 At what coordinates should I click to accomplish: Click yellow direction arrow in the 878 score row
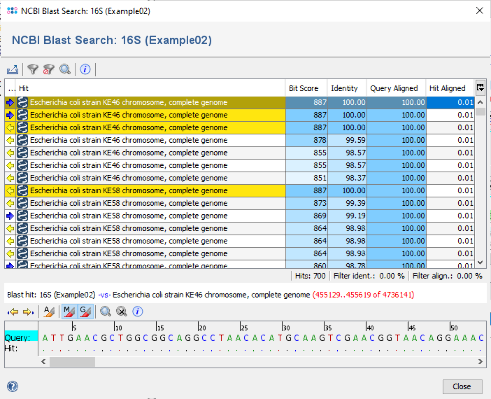point(10,140)
